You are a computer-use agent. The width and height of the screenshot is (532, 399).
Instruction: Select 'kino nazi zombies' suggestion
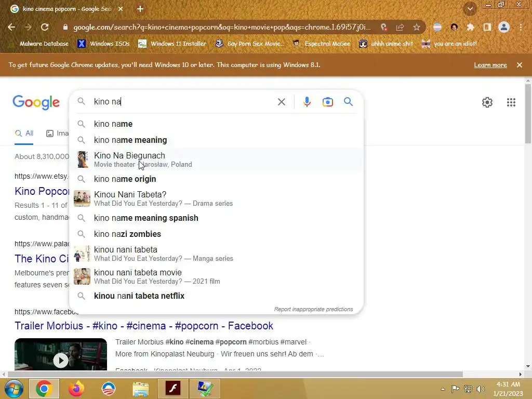click(x=216, y=234)
